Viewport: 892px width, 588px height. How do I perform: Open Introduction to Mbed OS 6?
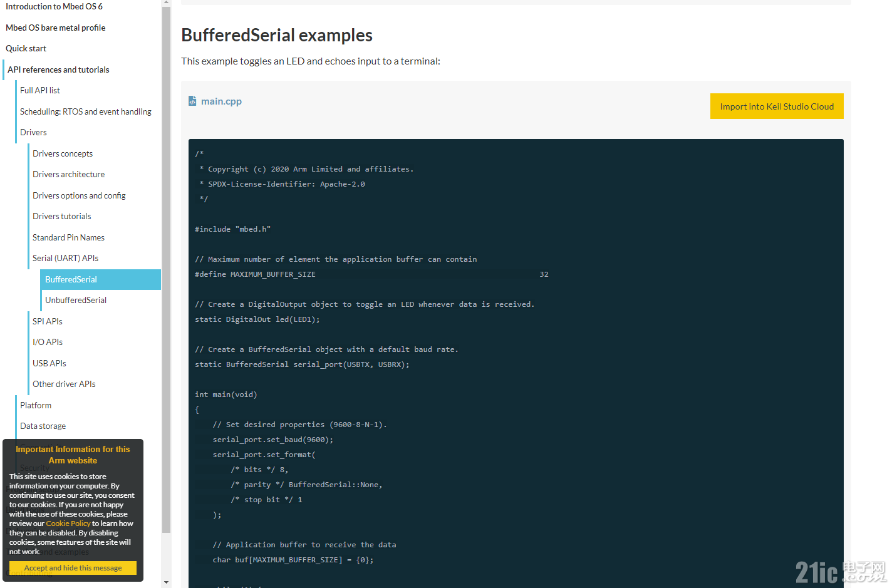pos(54,6)
